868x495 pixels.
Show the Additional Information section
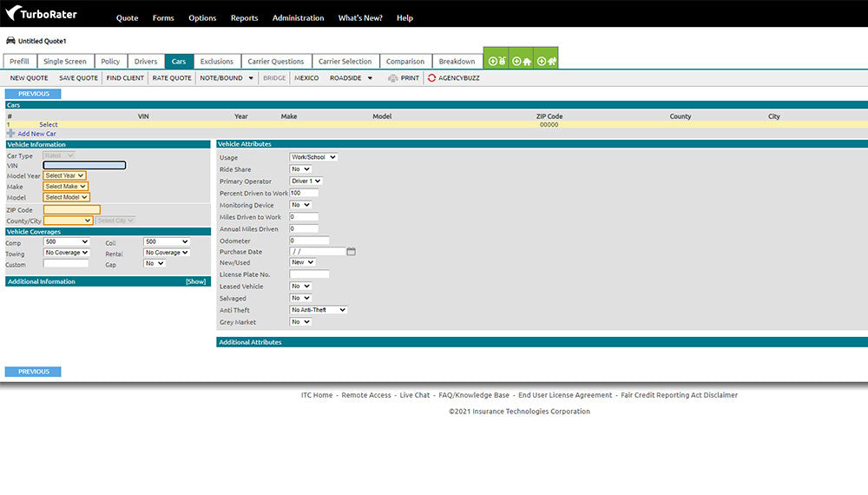click(196, 281)
